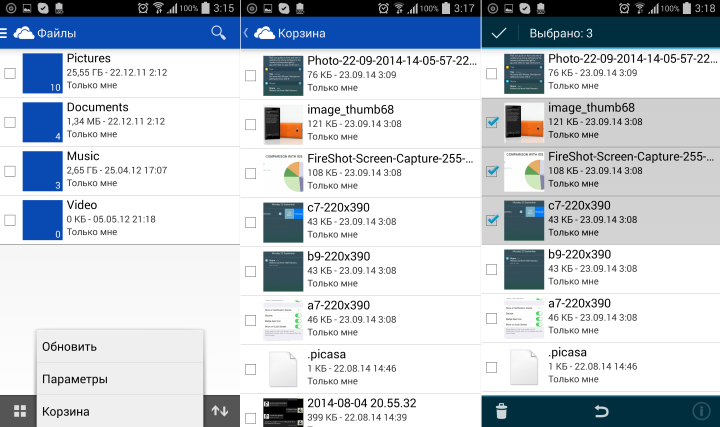
Task: Go back using Корзина header arrow
Action: click(247, 33)
